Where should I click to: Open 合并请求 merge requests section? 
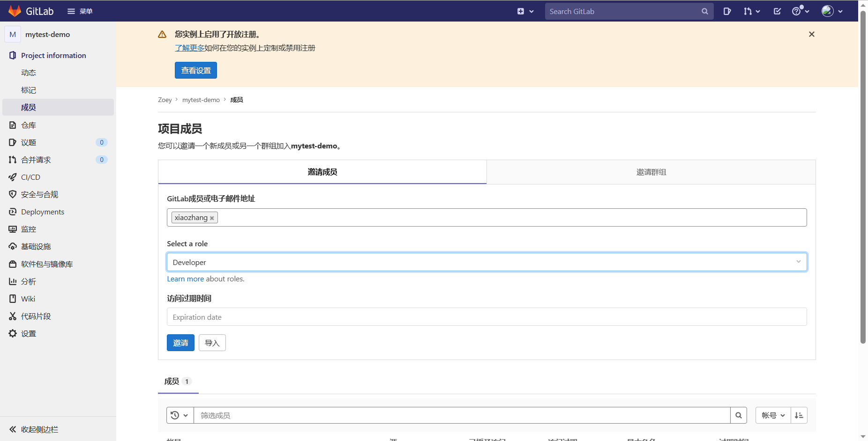(36, 160)
